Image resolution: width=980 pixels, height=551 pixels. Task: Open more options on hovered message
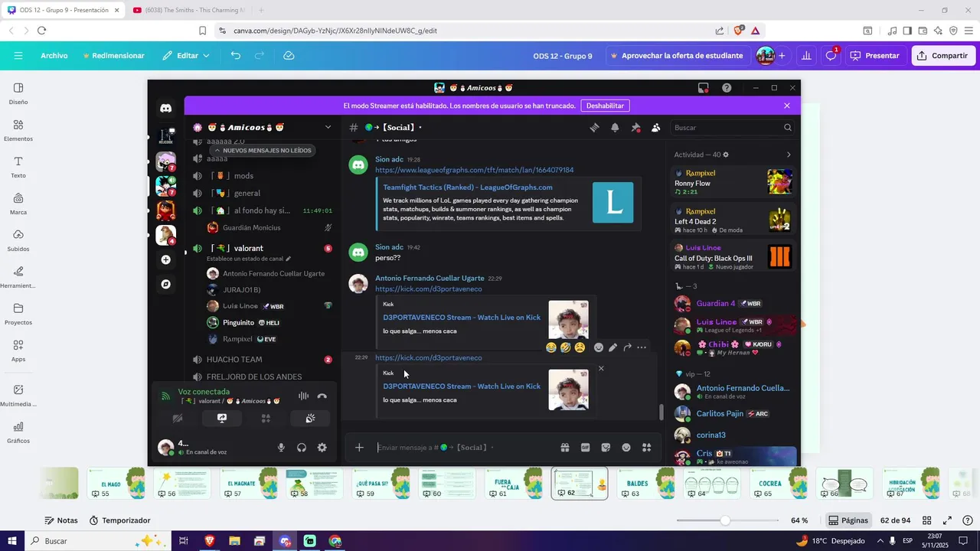coord(642,347)
